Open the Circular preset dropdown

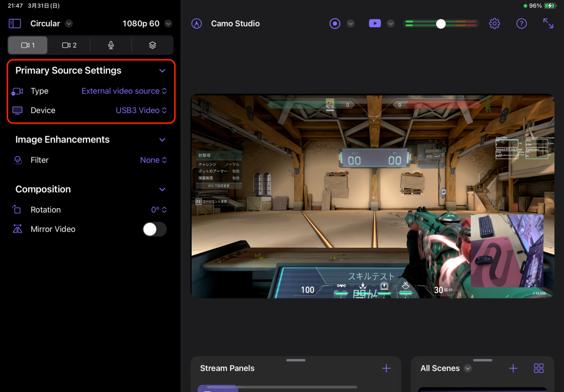coord(69,24)
